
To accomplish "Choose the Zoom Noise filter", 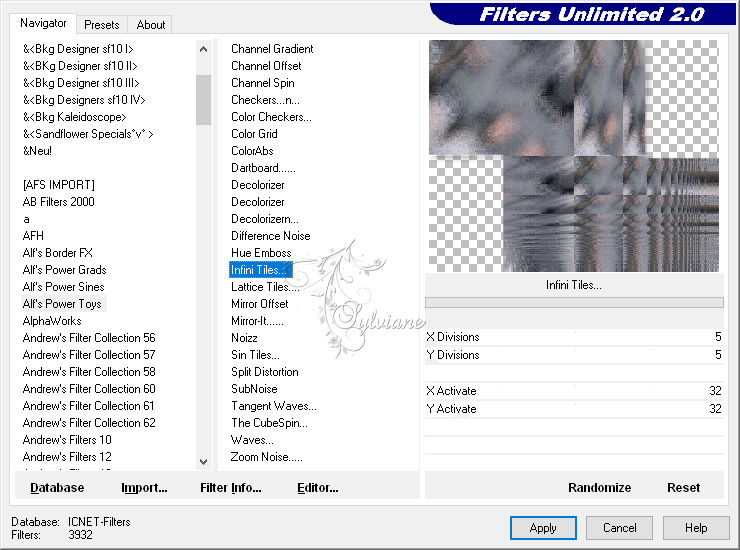I will click(267, 457).
